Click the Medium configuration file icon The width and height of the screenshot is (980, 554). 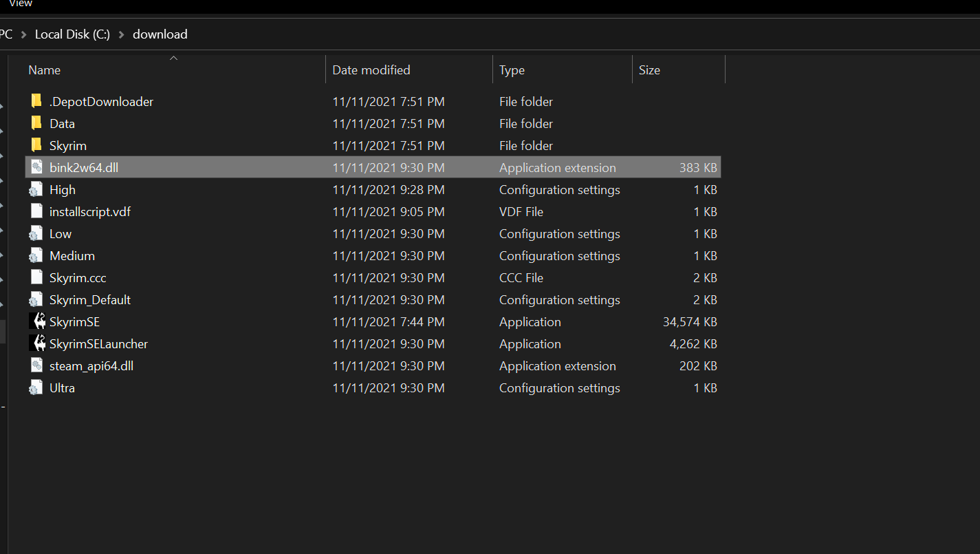(x=36, y=256)
